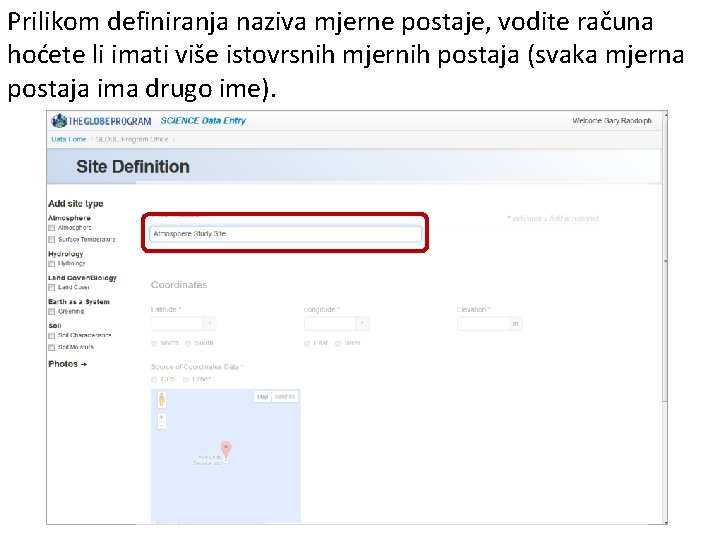Click the Add site type heading
Image resolution: width=720 pixels, height=540 pixels.
click(x=76, y=203)
